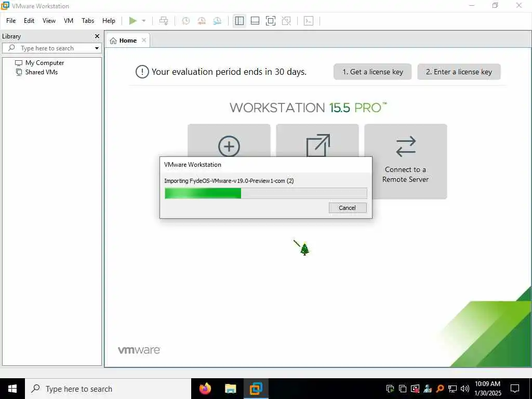Open the VM menu
Viewport: 532px width, 399px height.
click(x=69, y=21)
